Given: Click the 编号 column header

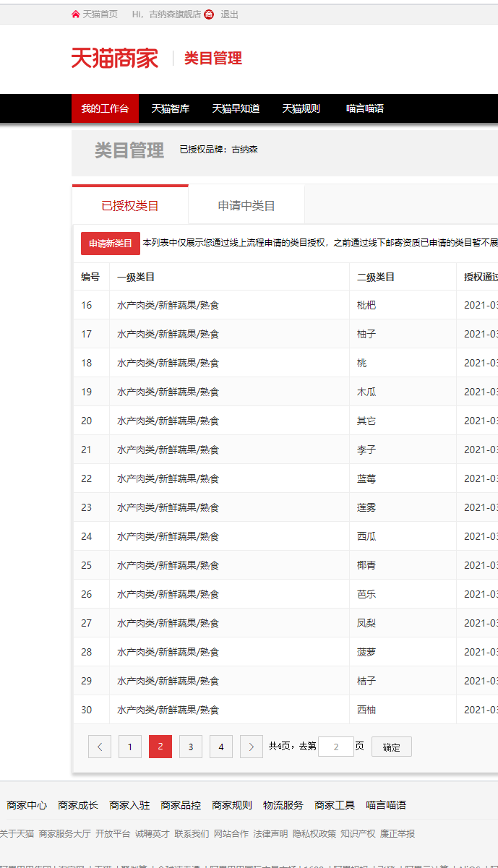Looking at the screenshot, I should pos(90,277).
